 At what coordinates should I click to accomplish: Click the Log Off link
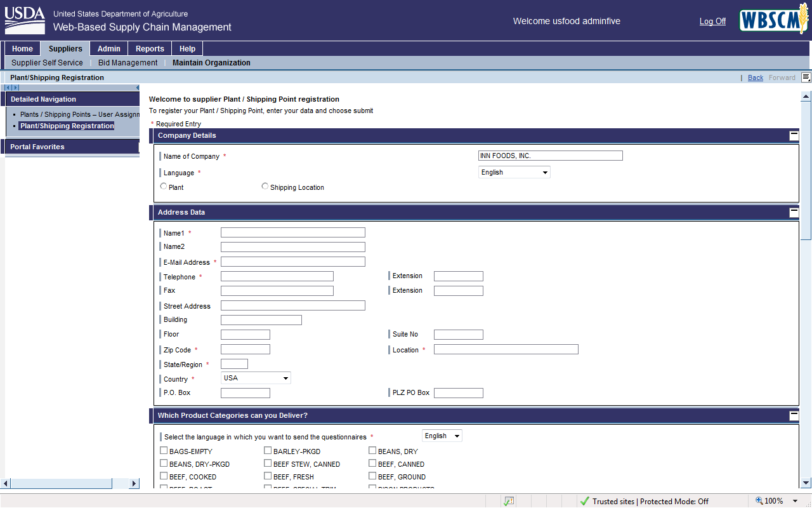712,21
